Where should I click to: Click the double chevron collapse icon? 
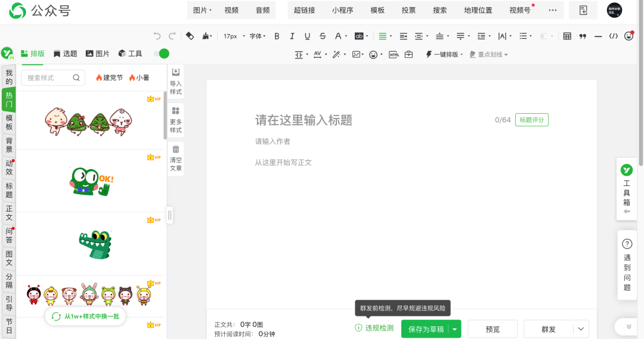tap(629, 326)
